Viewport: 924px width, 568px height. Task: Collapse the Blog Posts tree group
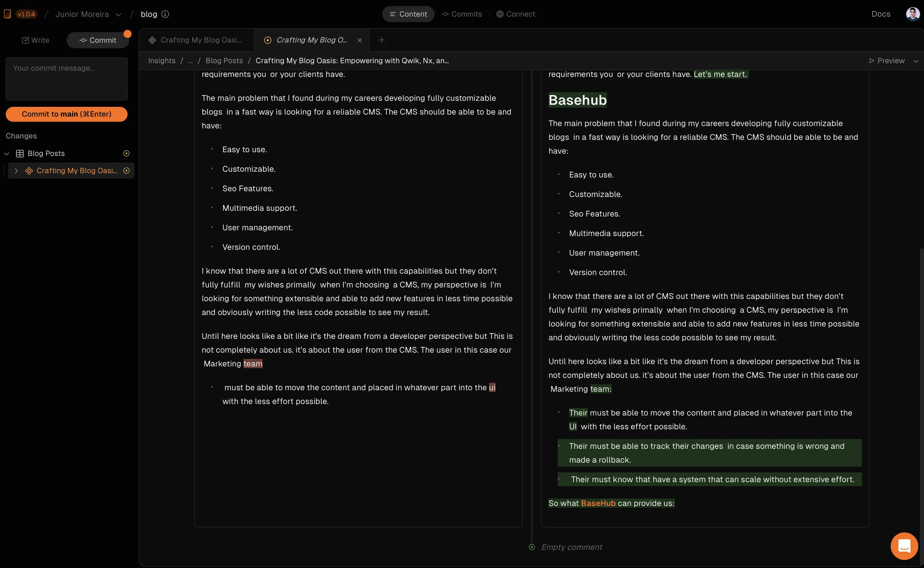[7, 153]
